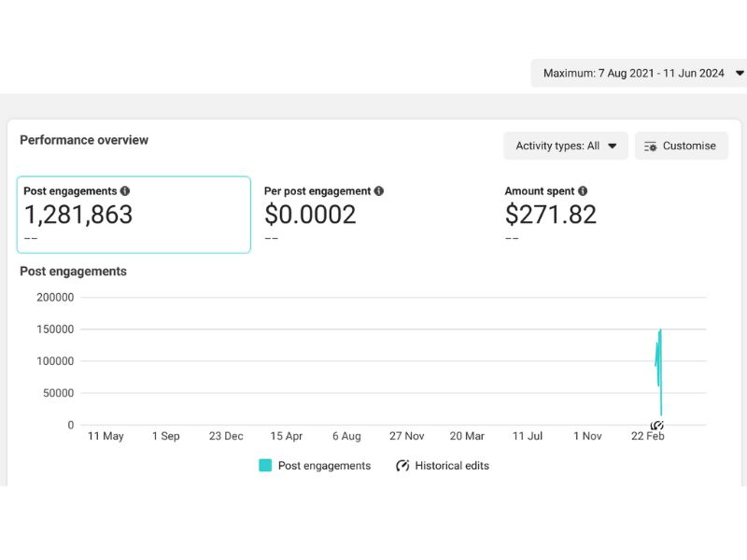Click the $271.82 amount value
Image resolution: width=747 pixels, height=560 pixels.
tap(551, 215)
